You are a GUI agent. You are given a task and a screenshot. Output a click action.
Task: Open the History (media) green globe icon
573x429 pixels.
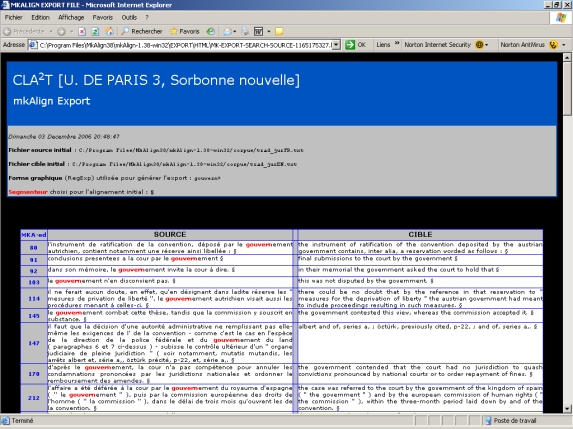tap(210, 31)
